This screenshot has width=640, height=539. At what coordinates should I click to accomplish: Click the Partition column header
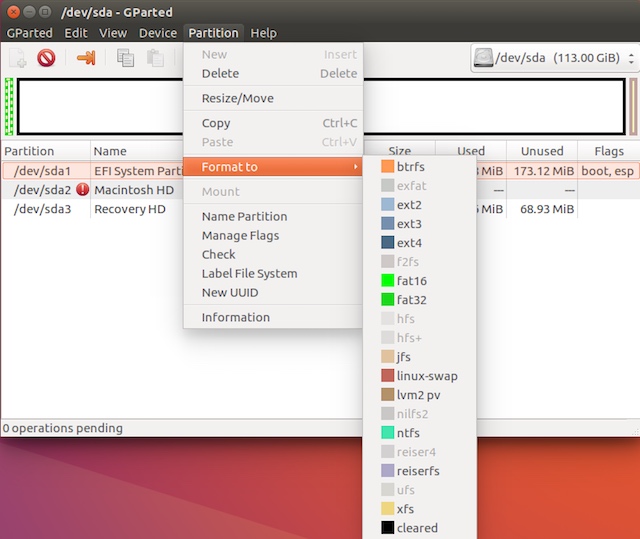(x=45, y=151)
